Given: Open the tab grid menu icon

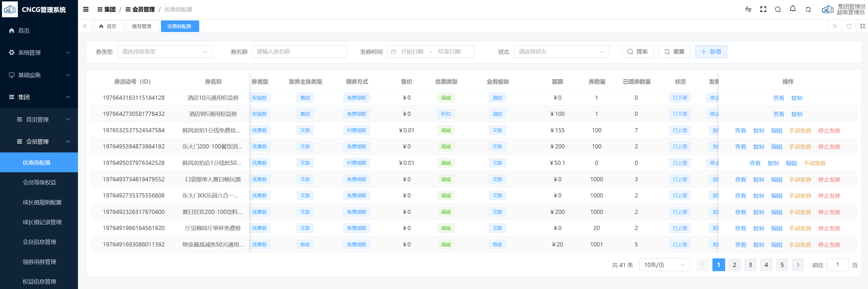Looking at the screenshot, I should coord(862,26).
